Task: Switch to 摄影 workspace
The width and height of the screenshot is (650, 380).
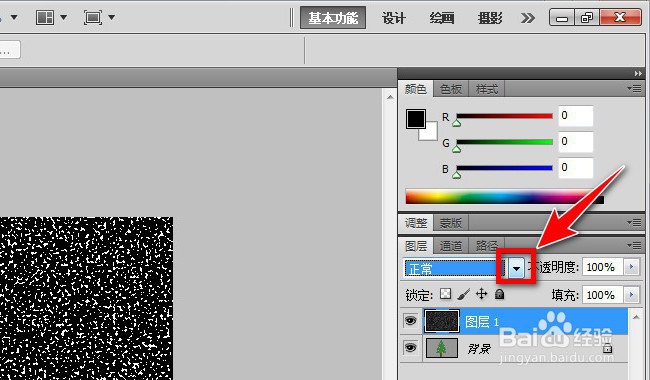Action: [x=490, y=18]
